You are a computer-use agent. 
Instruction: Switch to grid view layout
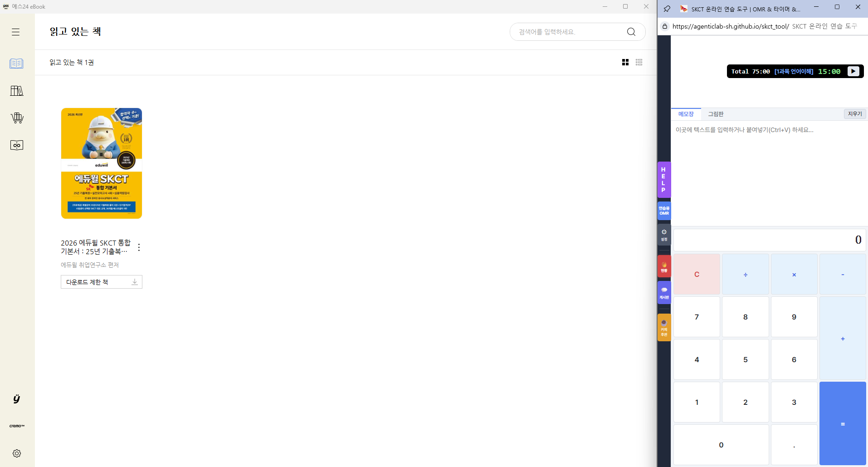coord(625,62)
